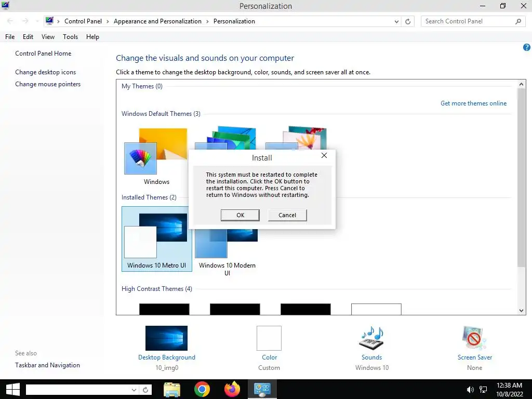Open Change desktop icons link
Image resolution: width=532 pixels, height=399 pixels.
(x=46, y=72)
